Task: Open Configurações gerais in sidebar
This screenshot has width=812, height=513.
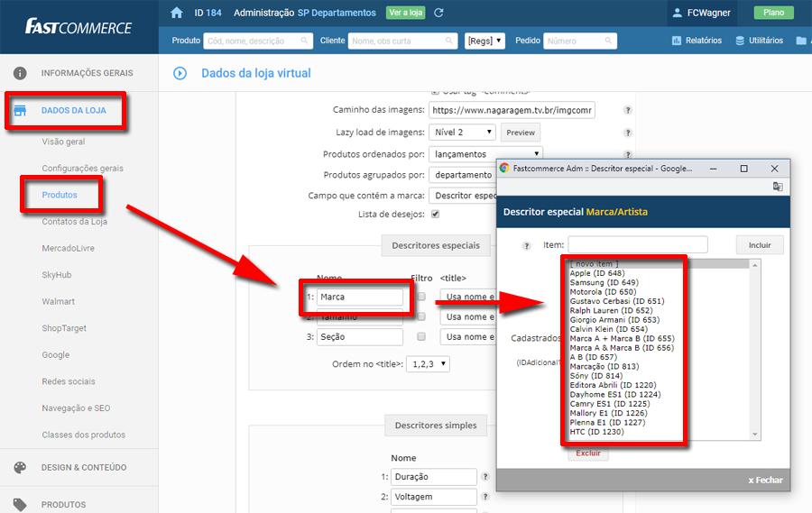Action: pos(82,169)
